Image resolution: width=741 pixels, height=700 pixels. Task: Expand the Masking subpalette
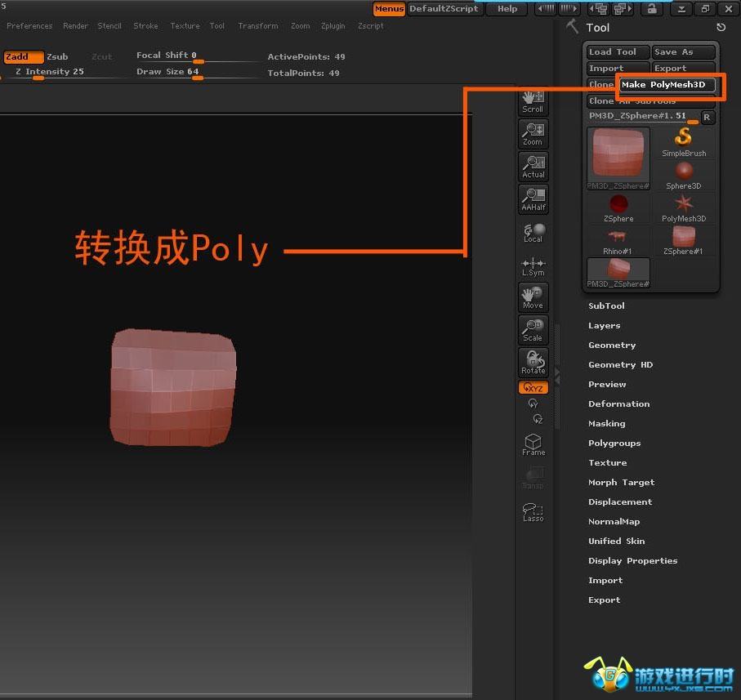click(607, 424)
